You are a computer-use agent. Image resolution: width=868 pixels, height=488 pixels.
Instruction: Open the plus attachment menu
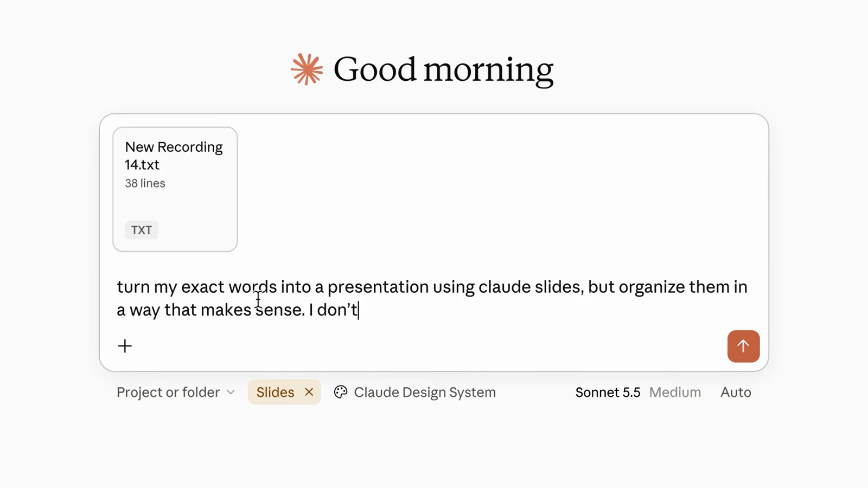coord(125,346)
